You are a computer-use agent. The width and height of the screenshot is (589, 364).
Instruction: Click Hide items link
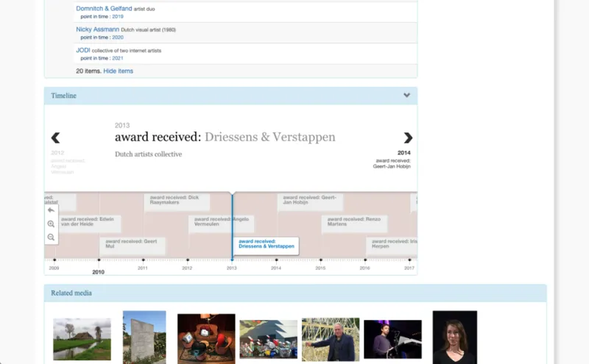pyautogui.click(x=119, y=71)
